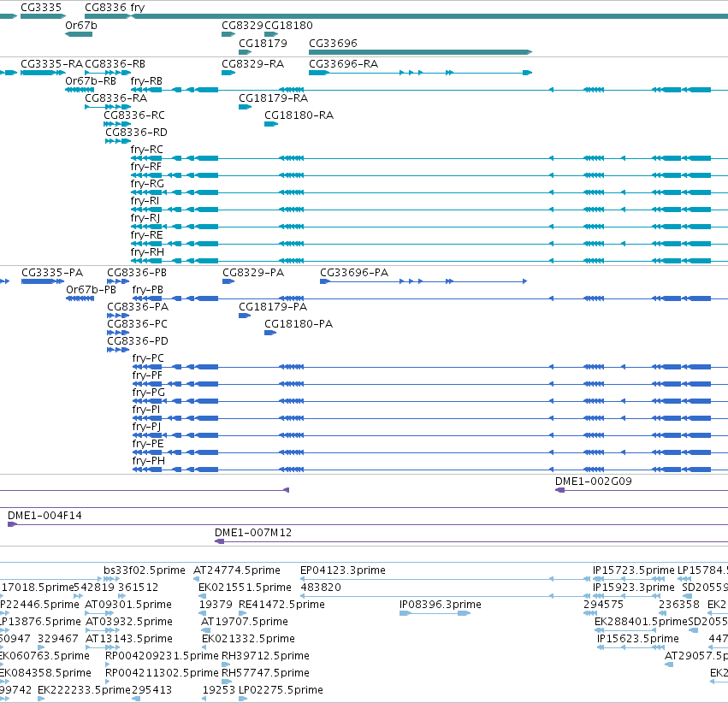Select protein CG3335-PA label
Screen dimensions: 728x703
click(52, 272)
